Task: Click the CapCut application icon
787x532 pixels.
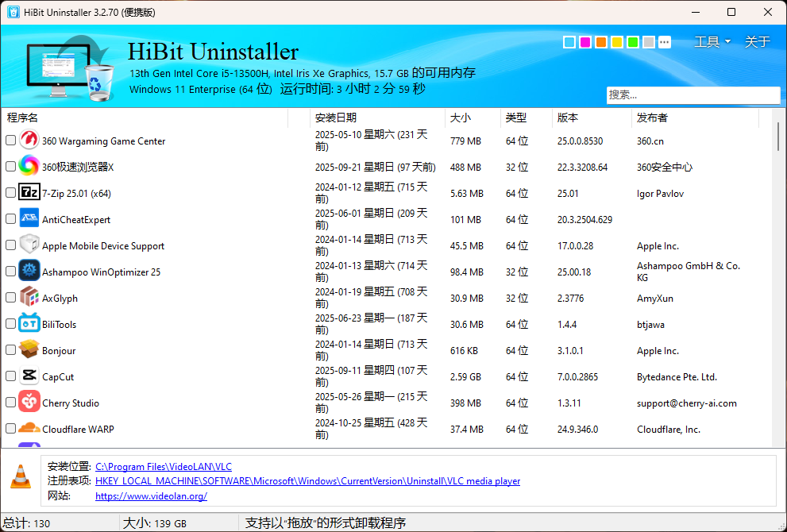Action: pyautogui.click(x=29, y=376)
